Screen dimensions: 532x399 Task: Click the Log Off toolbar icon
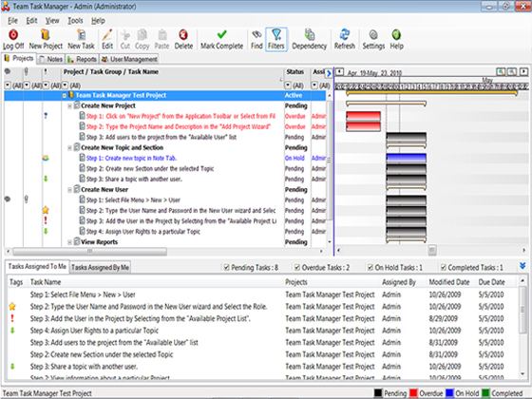(13, 35)
